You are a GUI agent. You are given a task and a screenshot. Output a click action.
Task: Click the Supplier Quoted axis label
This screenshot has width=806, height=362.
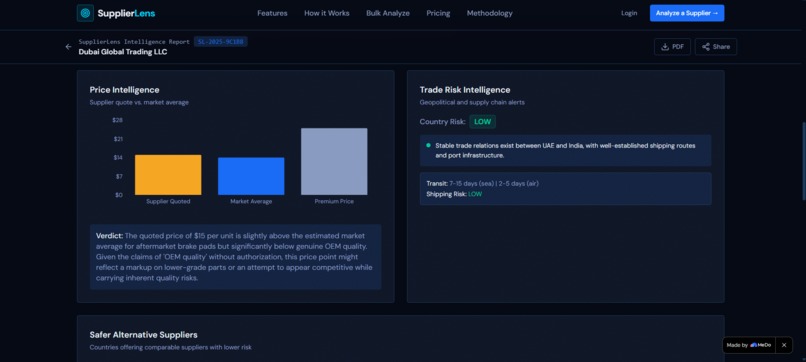[x=168, y=202]
